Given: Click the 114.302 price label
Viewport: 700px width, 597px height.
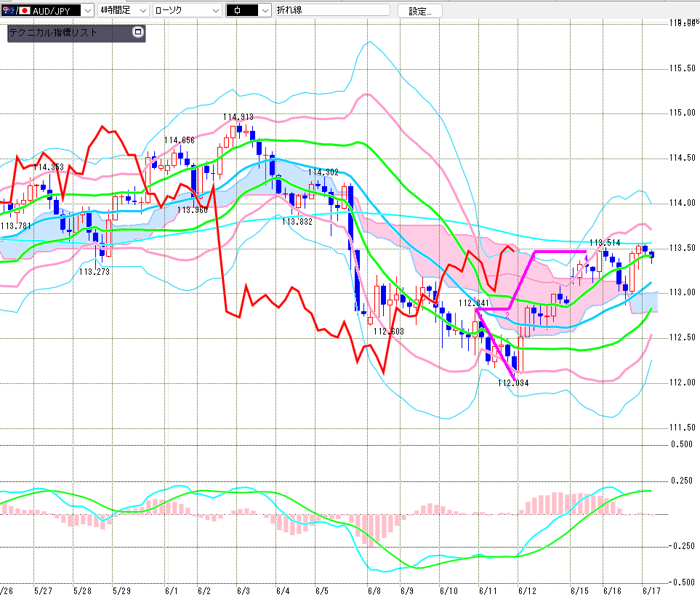Looking at the screenshot, I should coord(323,172).
